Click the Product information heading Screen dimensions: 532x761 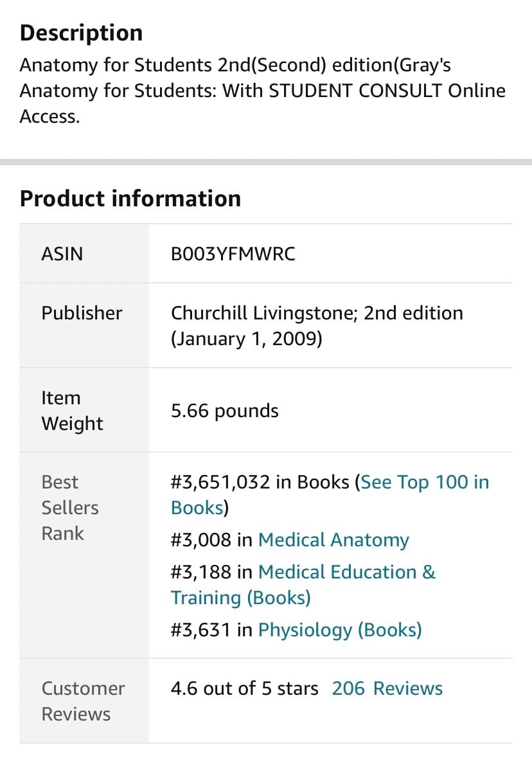click(x=130, y=199)
